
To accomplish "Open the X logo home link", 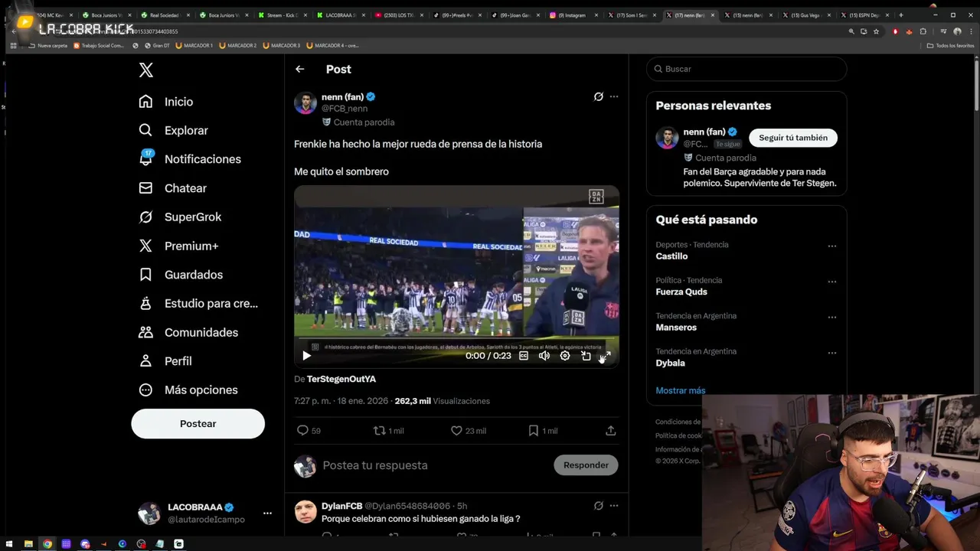I will 146,70.
